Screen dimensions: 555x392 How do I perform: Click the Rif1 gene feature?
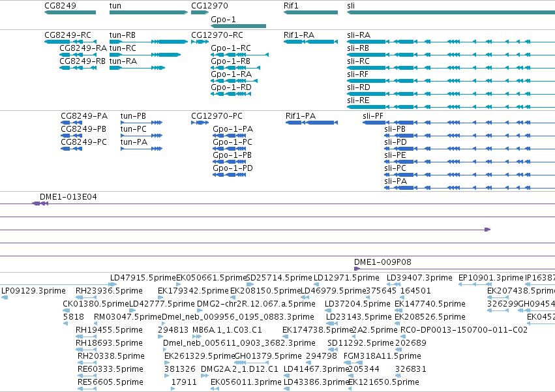(311, 12)
